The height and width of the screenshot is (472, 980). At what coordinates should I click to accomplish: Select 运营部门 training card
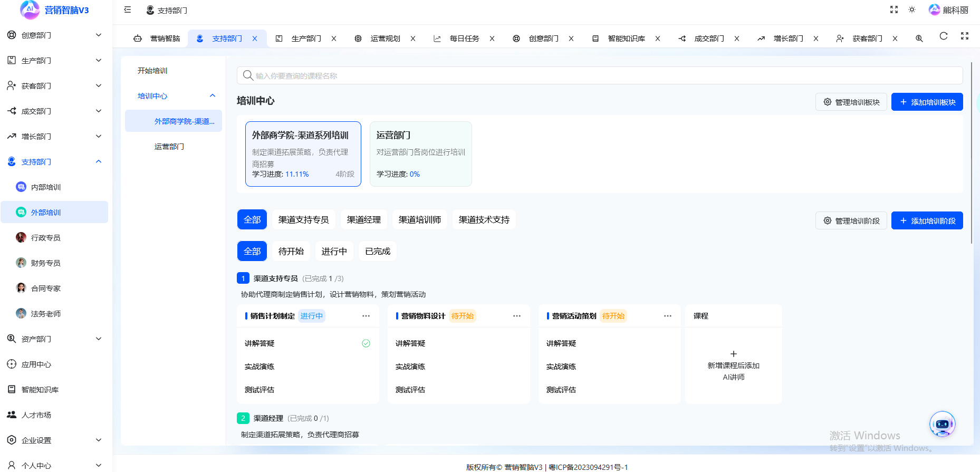coord(421,154)
